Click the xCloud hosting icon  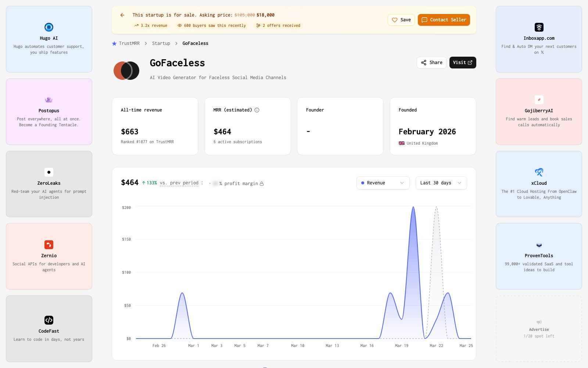coord(539,172)
